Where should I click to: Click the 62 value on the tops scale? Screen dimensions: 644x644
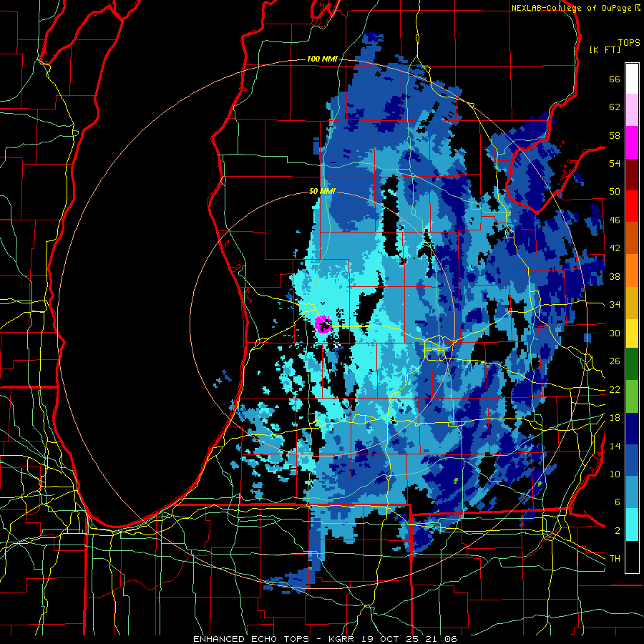tap(615, 107)
